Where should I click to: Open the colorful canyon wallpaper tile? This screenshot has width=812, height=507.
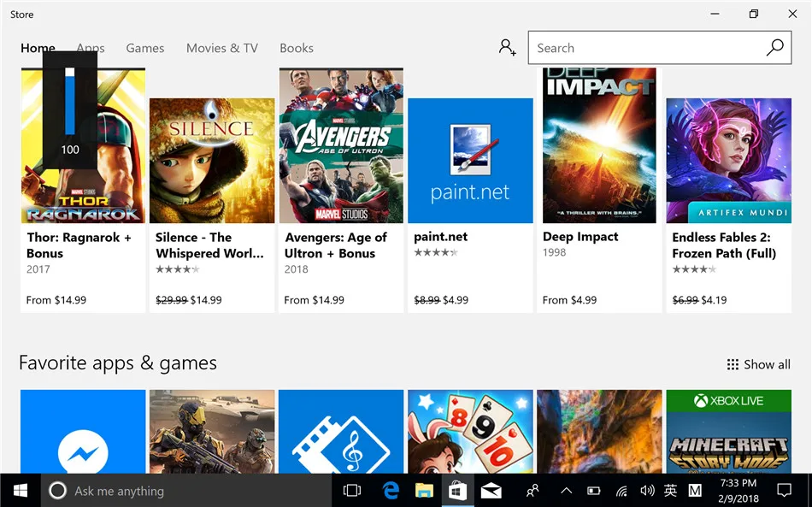click(x=599, y=432)
